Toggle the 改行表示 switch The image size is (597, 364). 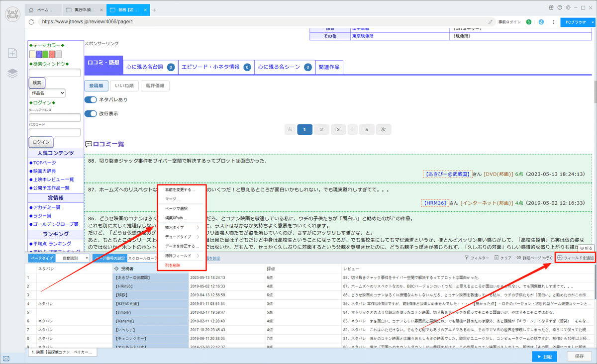coord(91,114)
